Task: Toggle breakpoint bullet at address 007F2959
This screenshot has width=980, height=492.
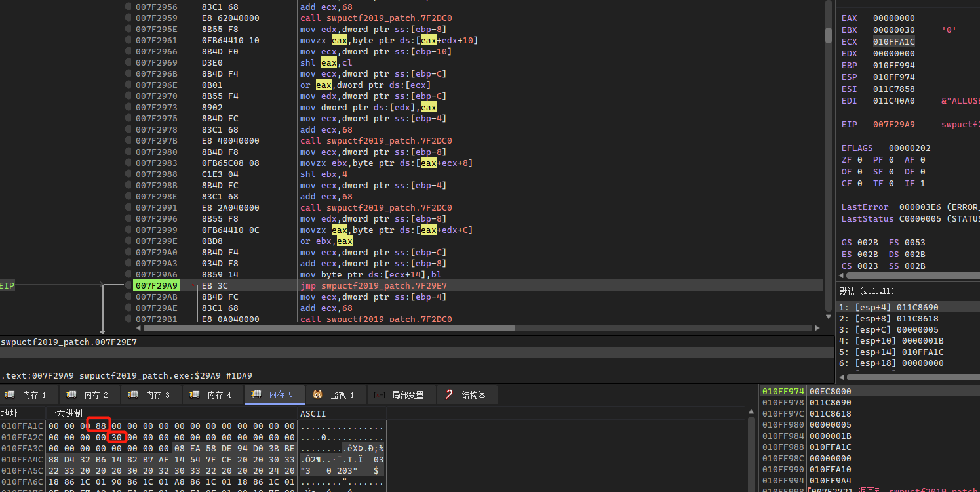Action: tap(128, 18)
